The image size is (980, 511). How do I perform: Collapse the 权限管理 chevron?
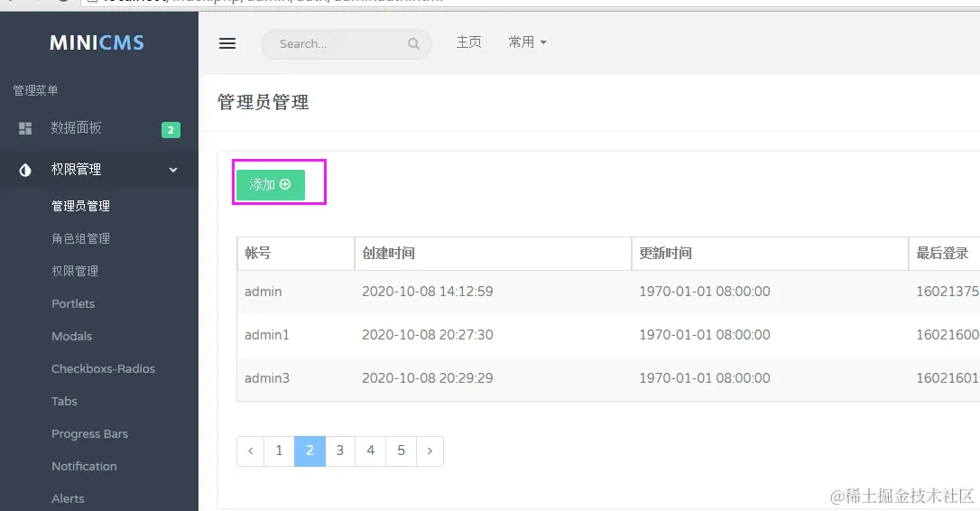[x=173, y=170]
